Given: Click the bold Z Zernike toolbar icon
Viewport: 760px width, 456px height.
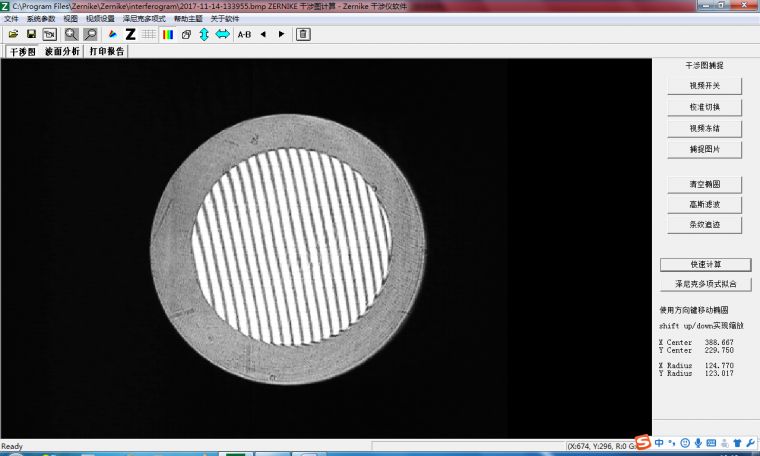Looking at the screenshot, I should (130, 34).
